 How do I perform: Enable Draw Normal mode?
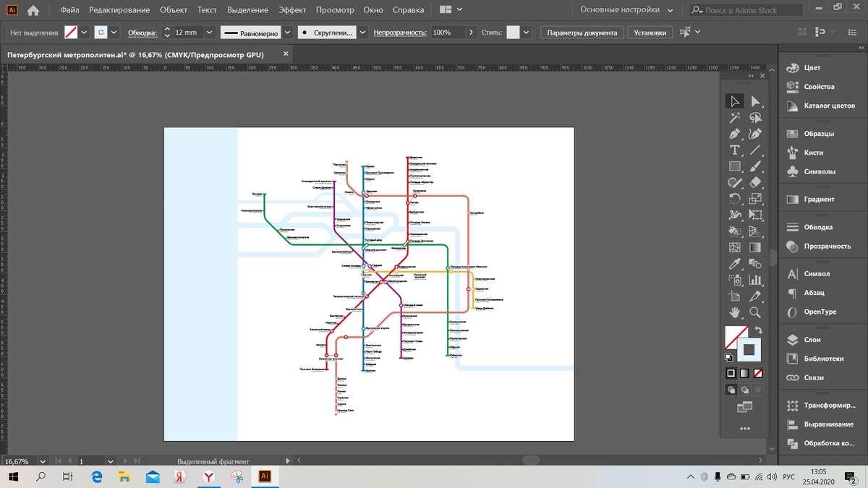[731, 390]
